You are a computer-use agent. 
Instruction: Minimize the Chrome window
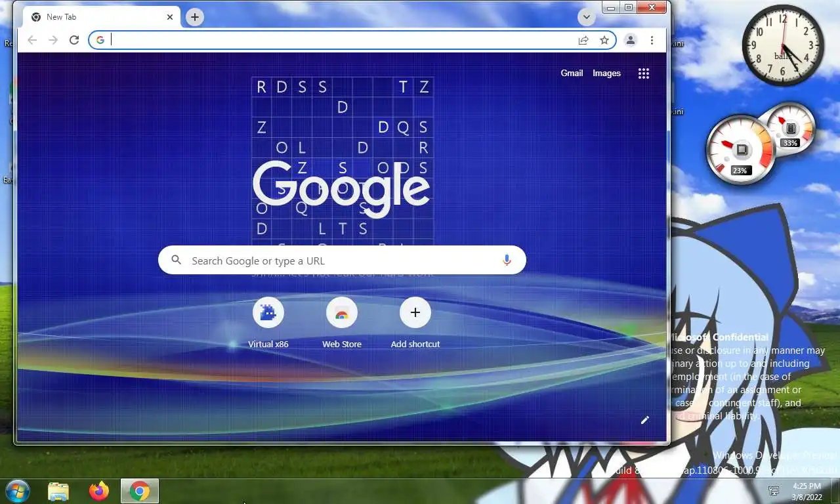coord(611,8)
